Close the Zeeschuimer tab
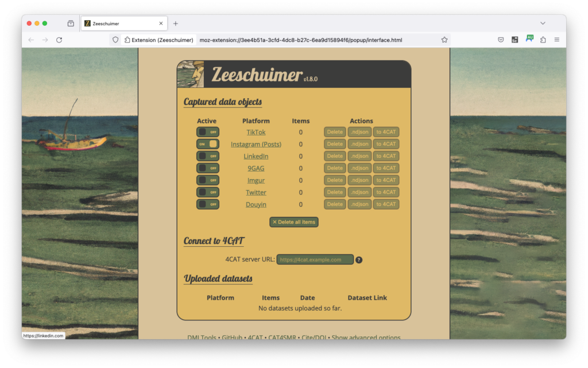This screenshot has width=588, height=368. click(x=161, y=24)
